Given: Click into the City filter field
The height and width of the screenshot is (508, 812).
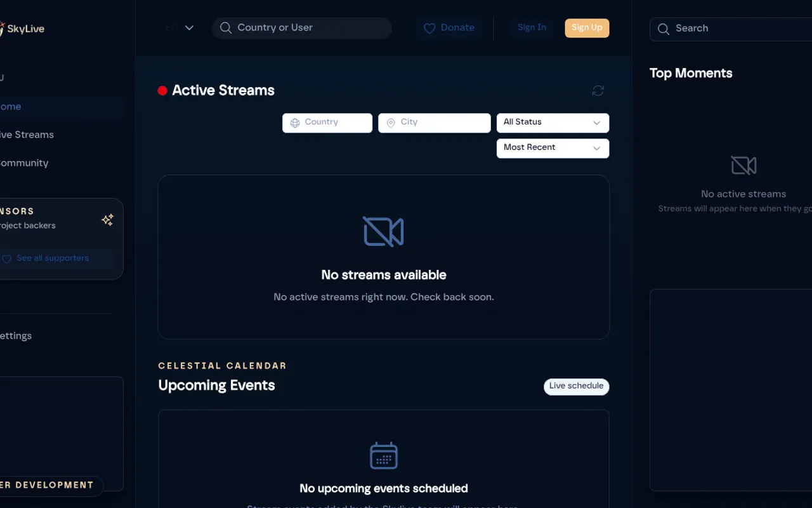Looking at the screenshot, I should (x=435, y=123).
